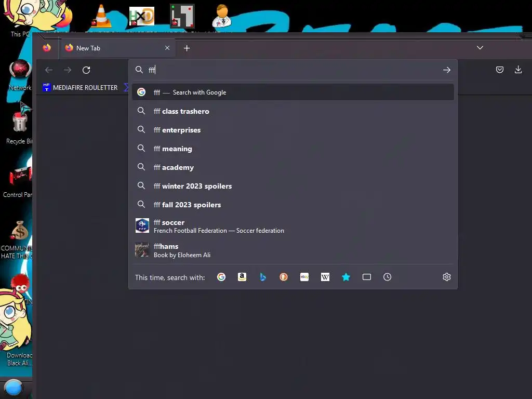Click French Football Federation logo thumbnail
The width and height of the screenshot is (532, 399).
(142, 225)
